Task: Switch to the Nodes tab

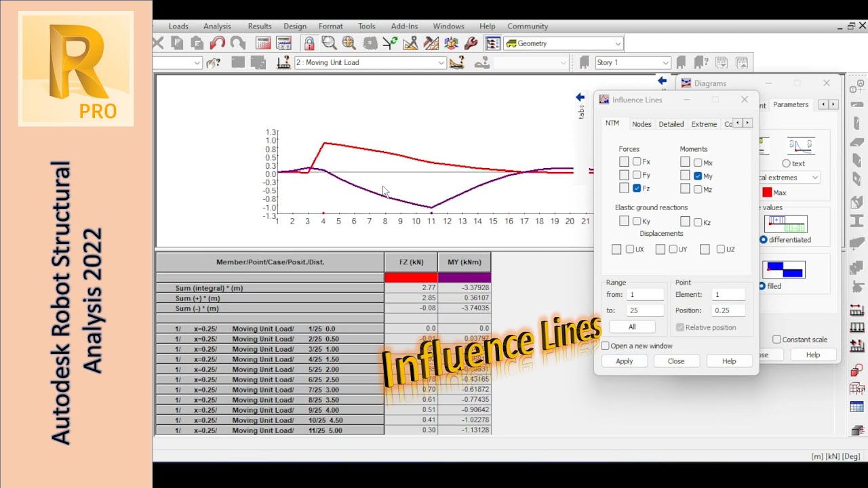Action: point(642,124)
